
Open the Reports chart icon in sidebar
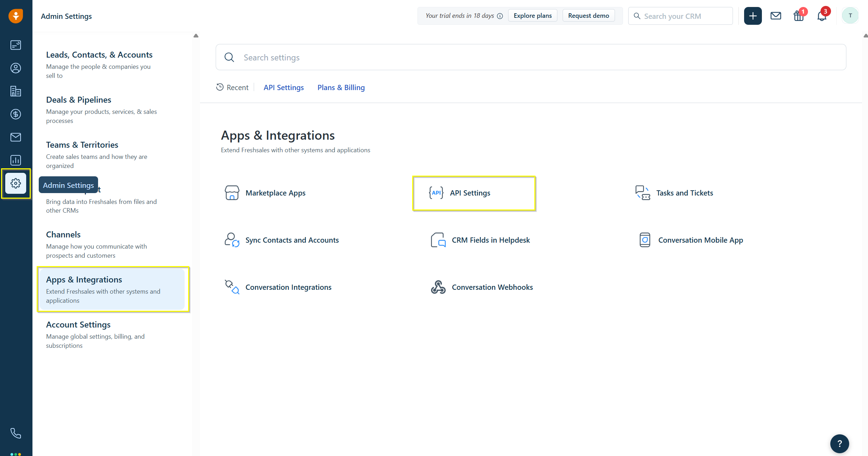pos(16,160)
